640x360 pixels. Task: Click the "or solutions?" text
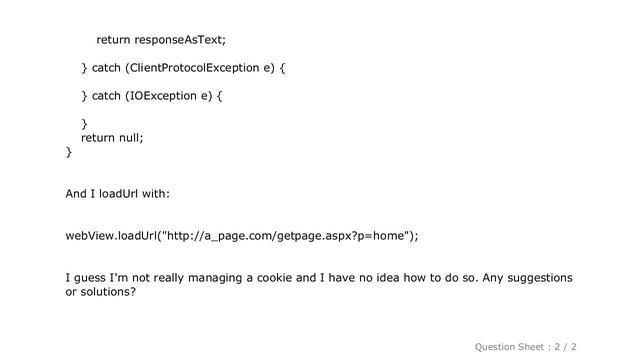pyautogui.click(x=100, y=292)
